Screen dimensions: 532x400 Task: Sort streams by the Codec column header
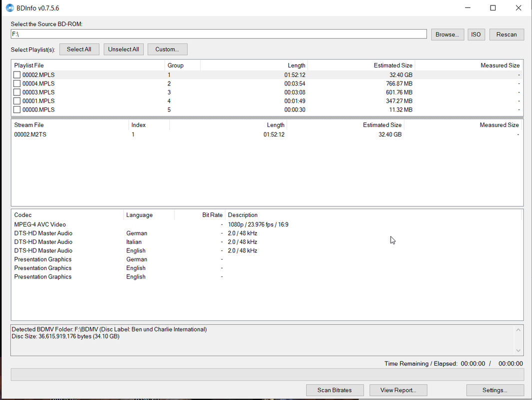pyautogui.click(x=67, y=215)
